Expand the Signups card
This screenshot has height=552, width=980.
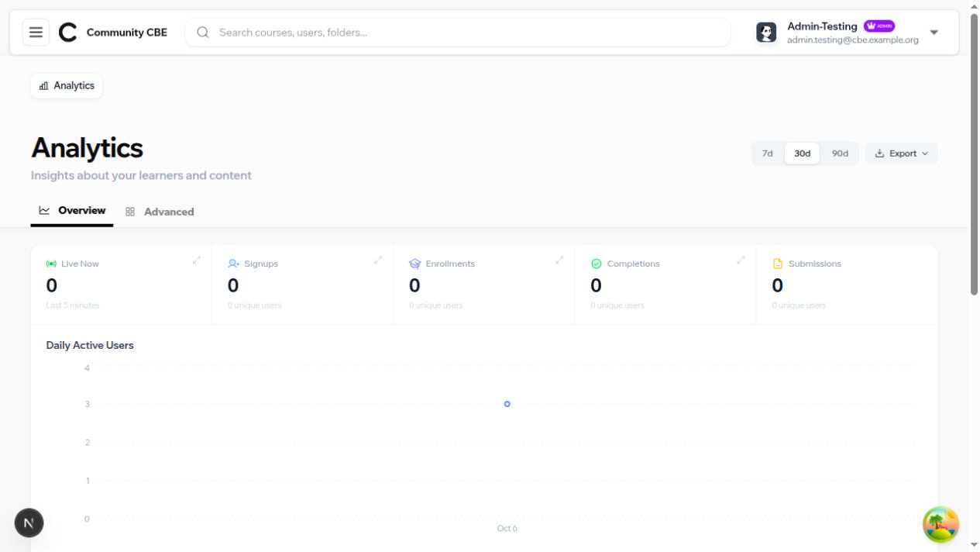(378, 260)
